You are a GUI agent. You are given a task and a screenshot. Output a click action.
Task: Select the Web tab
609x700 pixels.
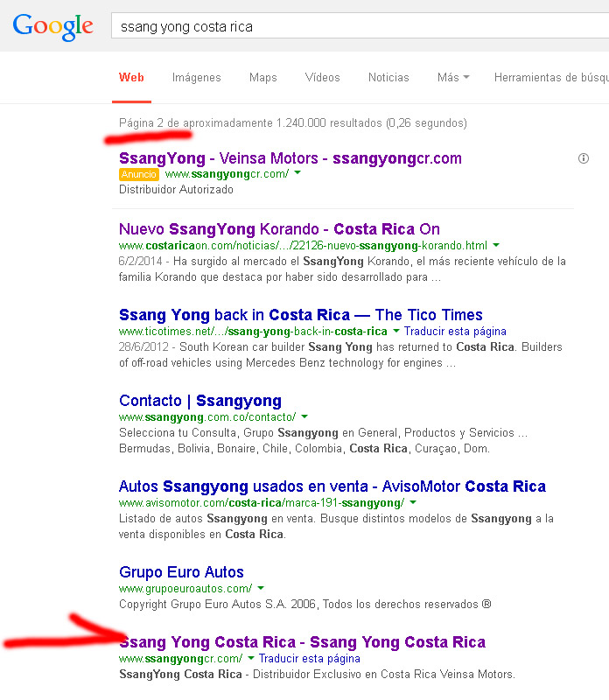[131, 78]
